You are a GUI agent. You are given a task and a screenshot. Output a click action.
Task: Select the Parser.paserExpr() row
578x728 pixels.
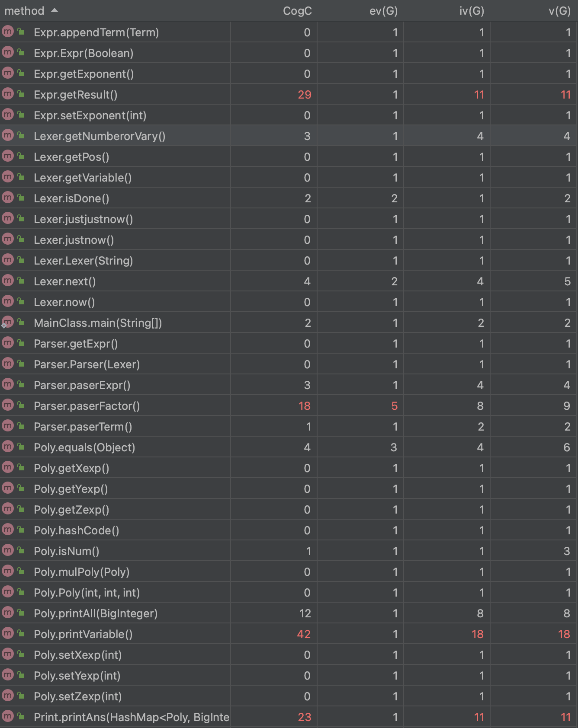[x=82, y=385]
